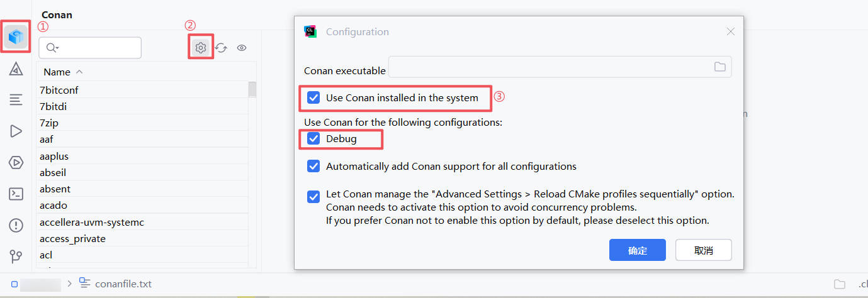
Task: Click the Run tool window icon
Action: tap(16, 131)
